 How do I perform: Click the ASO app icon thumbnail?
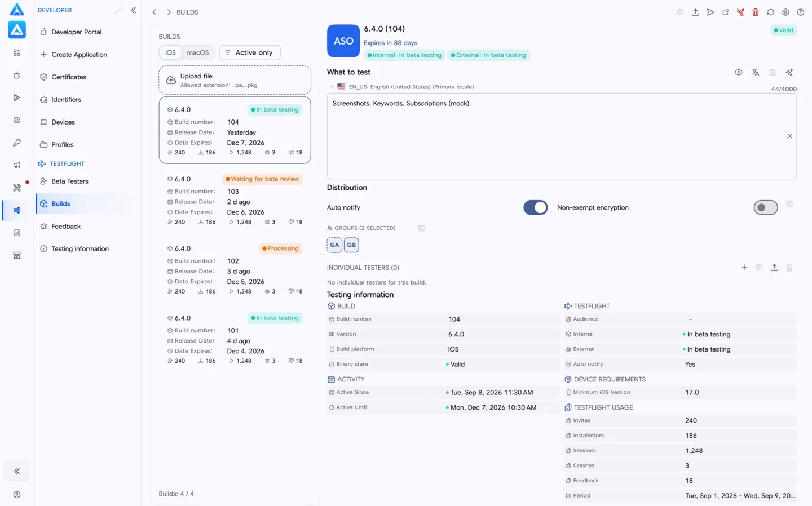[343, 41]
